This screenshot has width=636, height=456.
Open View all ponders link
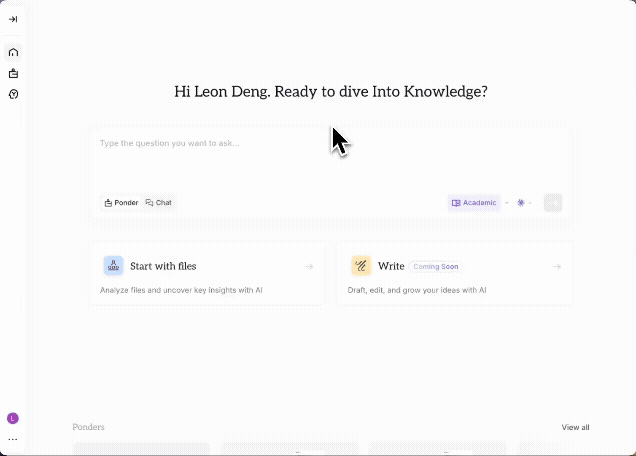click(x=575, y=427)
